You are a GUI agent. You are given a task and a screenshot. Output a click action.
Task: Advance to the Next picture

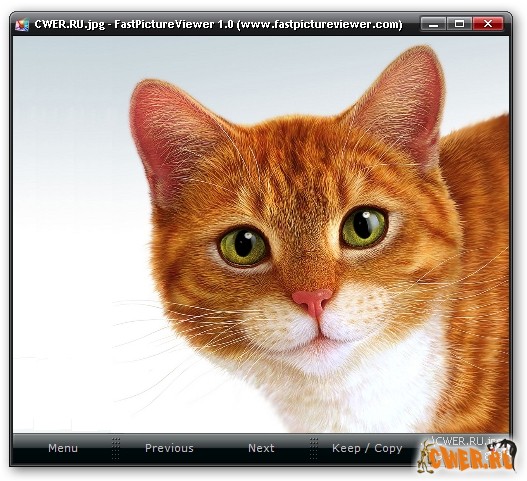(261, 448)
